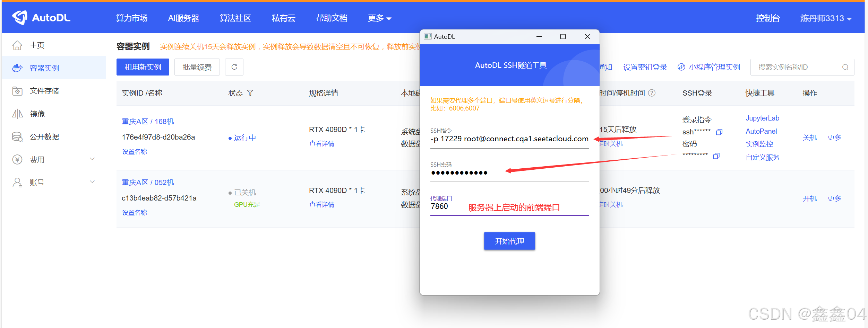Click the search magnifier icon
868x328 pixels.
click(x=845, y=67)
